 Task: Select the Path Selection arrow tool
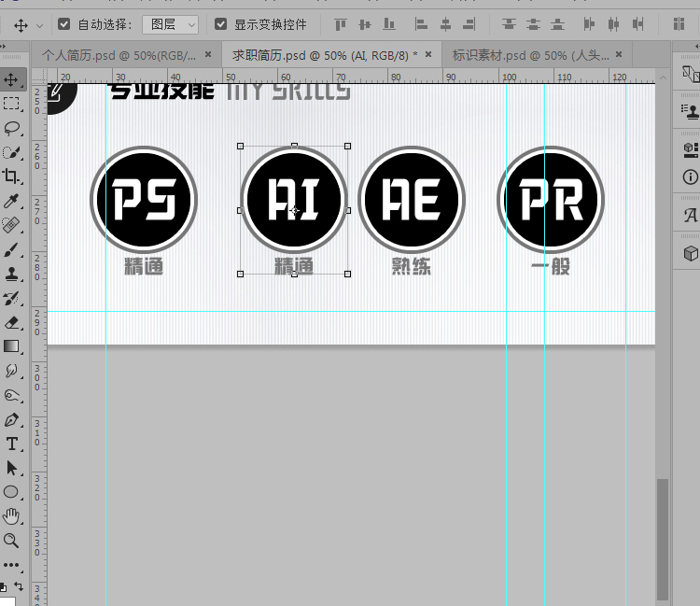[11, 468]
